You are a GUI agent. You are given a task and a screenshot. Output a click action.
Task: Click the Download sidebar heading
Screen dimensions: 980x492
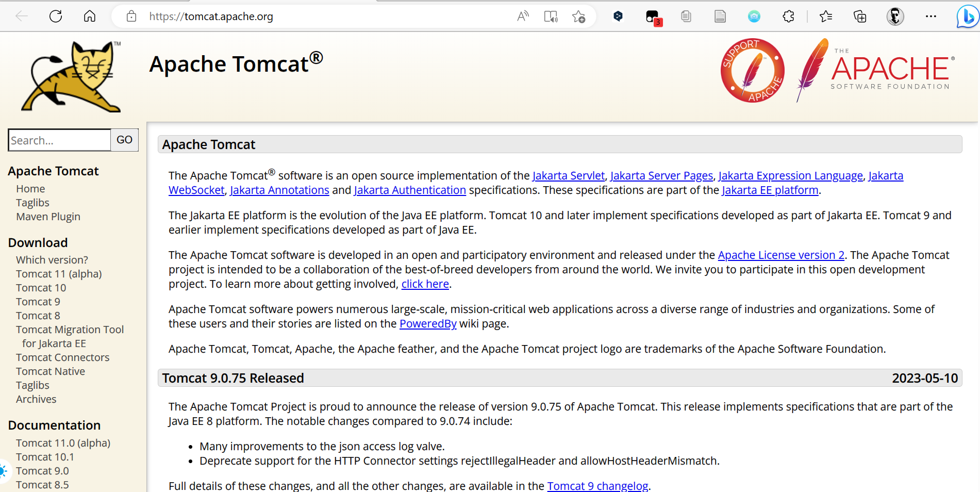click(38, 242)
